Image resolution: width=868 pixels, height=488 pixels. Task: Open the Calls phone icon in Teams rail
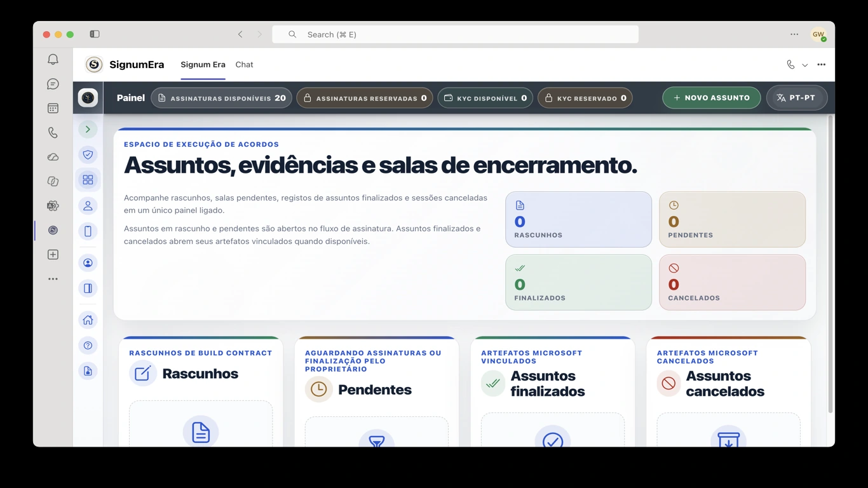[x=53, y=133]
